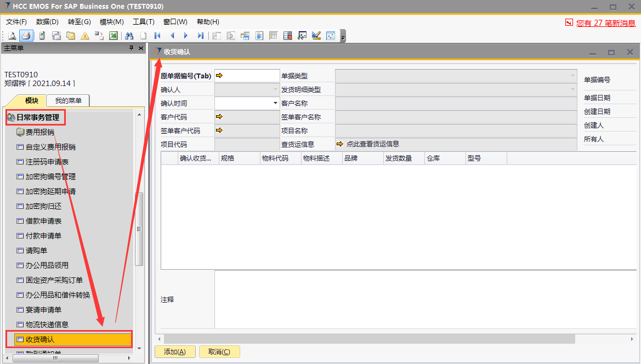Click the calendar icon in toolbar
This screenshot has height=364, width=641.
point(331,36)
